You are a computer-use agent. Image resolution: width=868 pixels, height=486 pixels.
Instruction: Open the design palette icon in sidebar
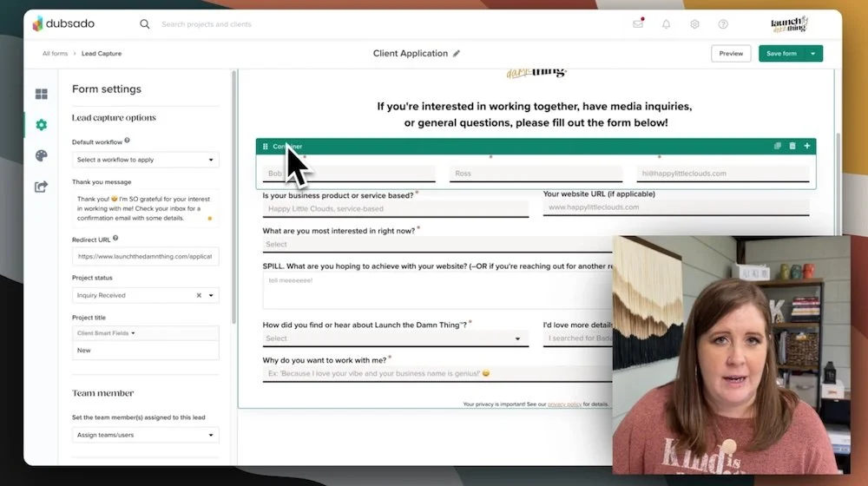point(42,155)
